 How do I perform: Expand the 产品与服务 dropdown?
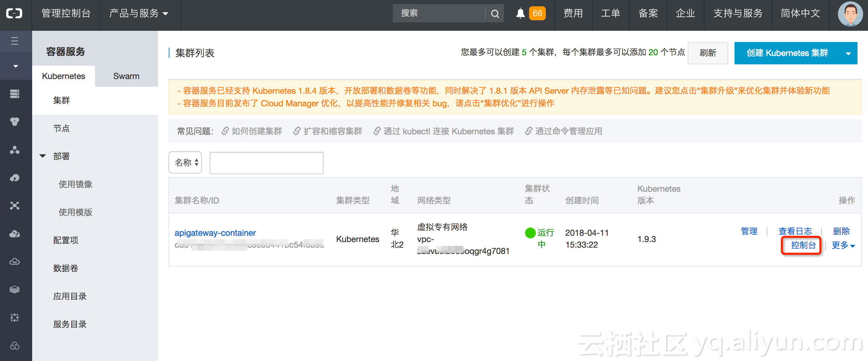tap(139, 13)
